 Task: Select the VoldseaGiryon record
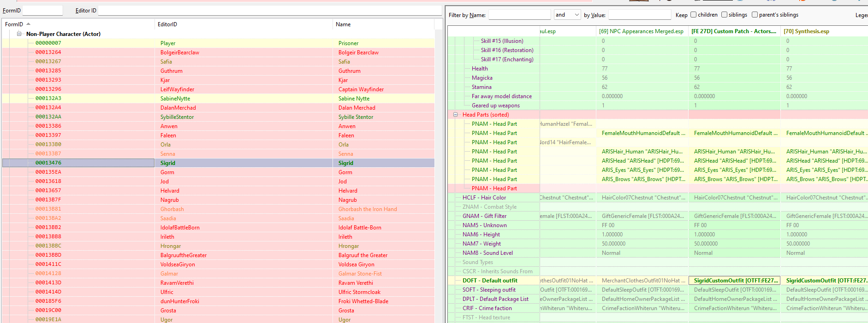point(218,264)
